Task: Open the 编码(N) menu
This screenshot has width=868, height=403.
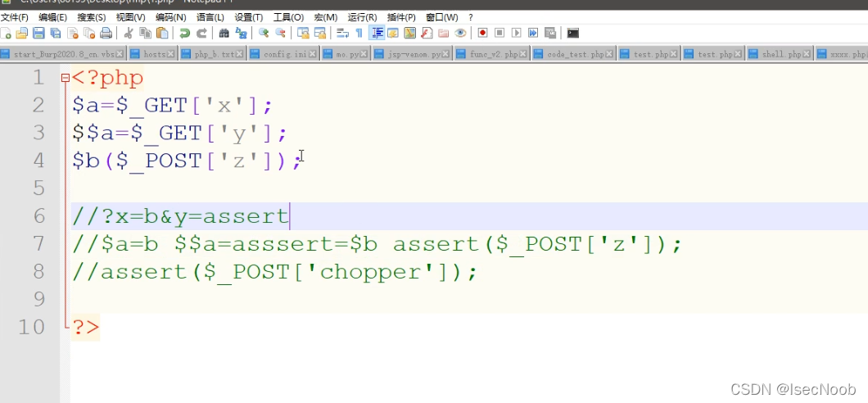Action: [170, 18]
